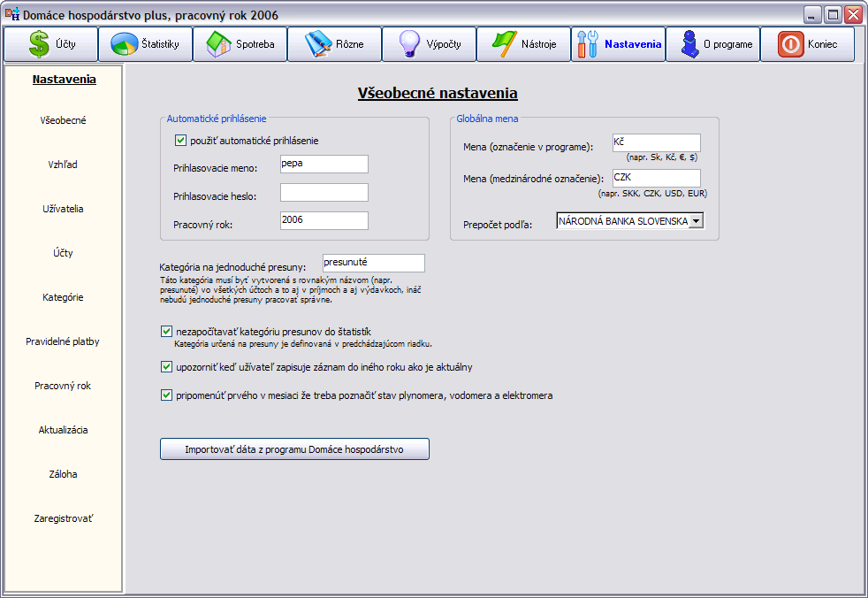Viewport: 868px width, 598px height.
Task: Open Nástroje green flag icon
Action: [504, 44]
